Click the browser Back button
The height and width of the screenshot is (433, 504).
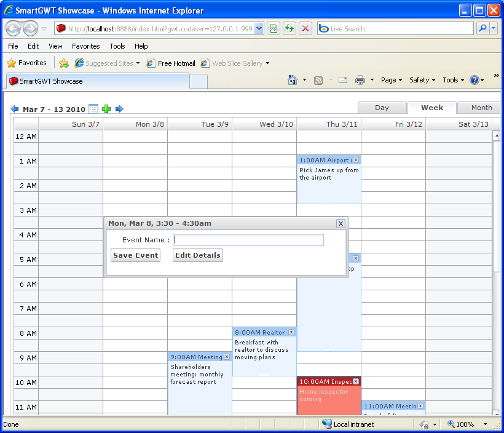click(13, 29)
